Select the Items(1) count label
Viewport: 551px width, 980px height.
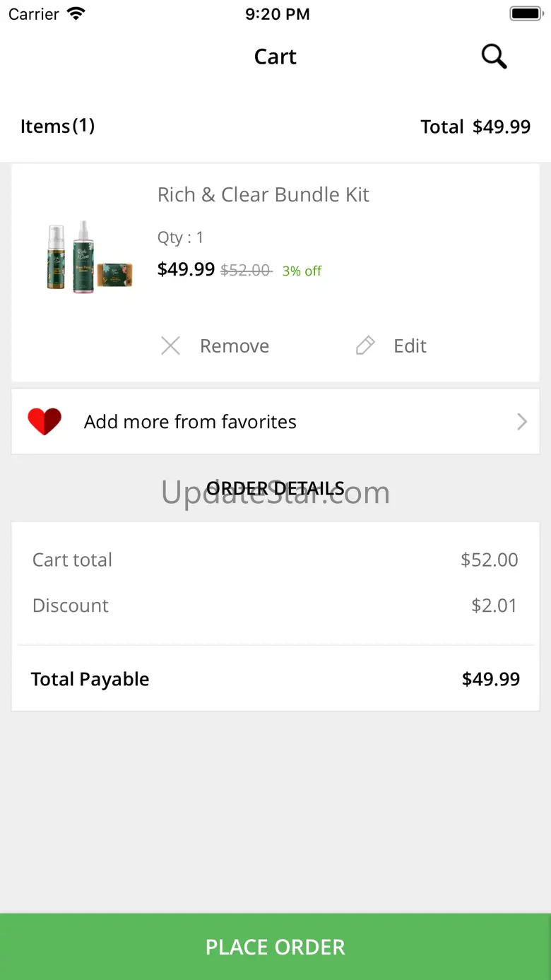coord(57,126)
